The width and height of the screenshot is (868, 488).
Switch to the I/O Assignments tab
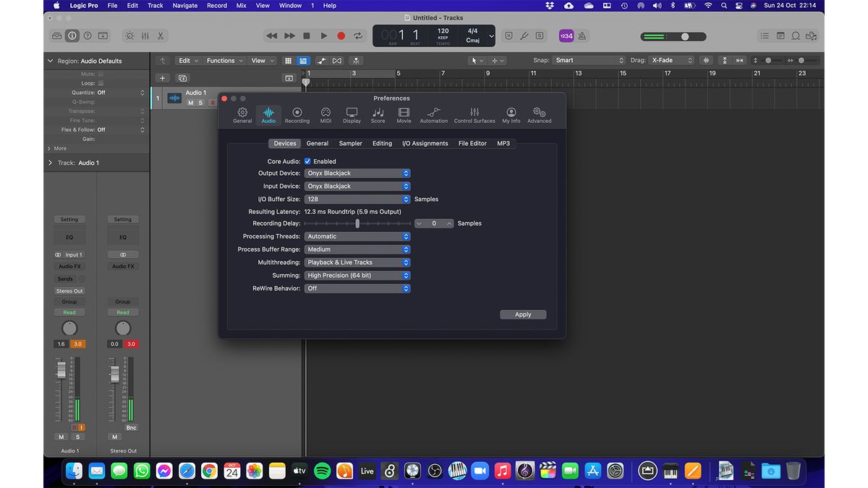[425, 143]
